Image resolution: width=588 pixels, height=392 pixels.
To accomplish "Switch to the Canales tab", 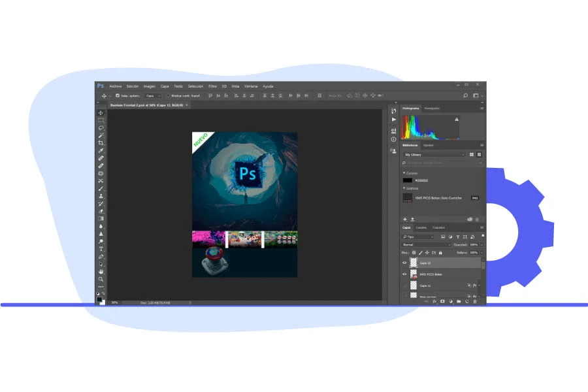I will coord(421,228).
